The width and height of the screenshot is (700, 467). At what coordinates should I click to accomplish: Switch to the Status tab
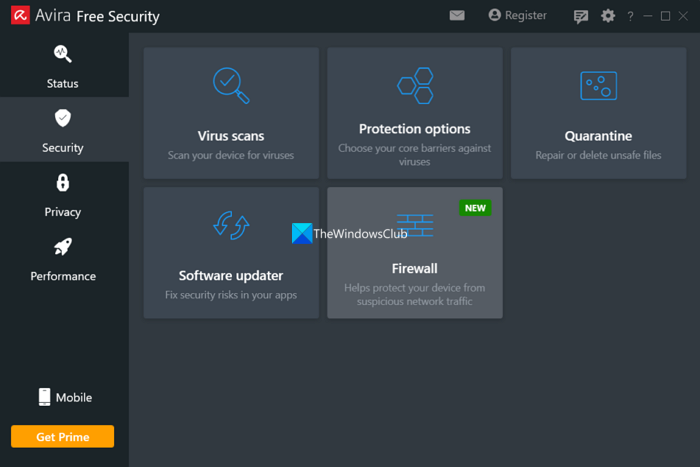tap(63, 65)
